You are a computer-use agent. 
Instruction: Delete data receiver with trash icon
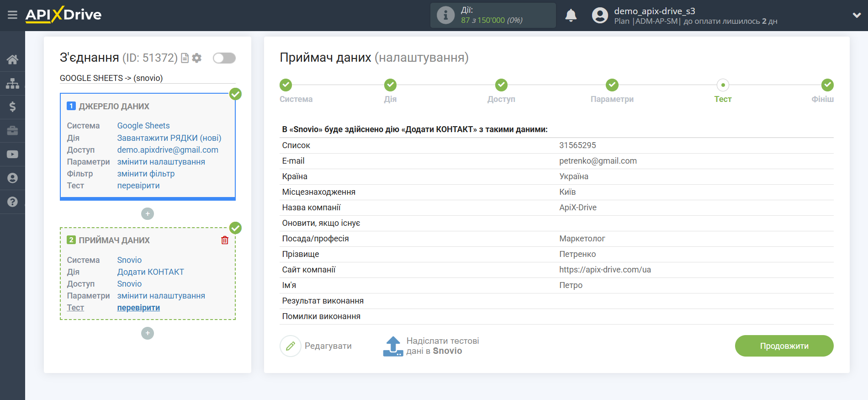tap(225, 240)
